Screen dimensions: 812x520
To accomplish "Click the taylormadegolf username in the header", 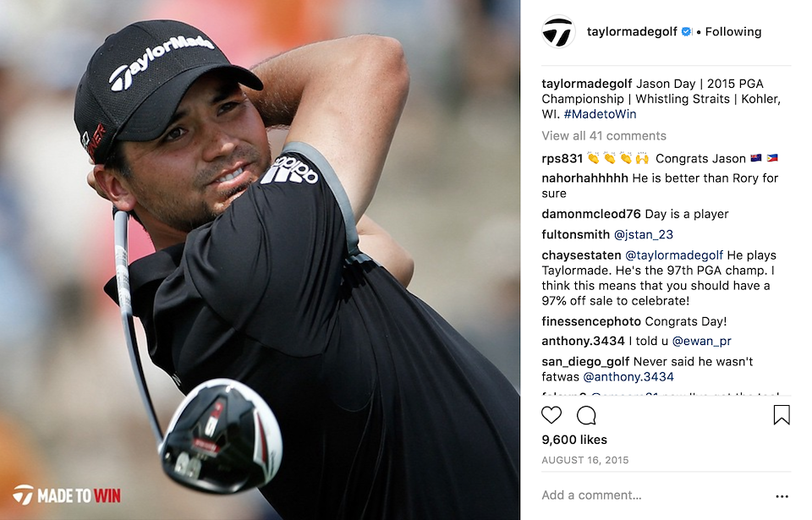I will point(632,31).
